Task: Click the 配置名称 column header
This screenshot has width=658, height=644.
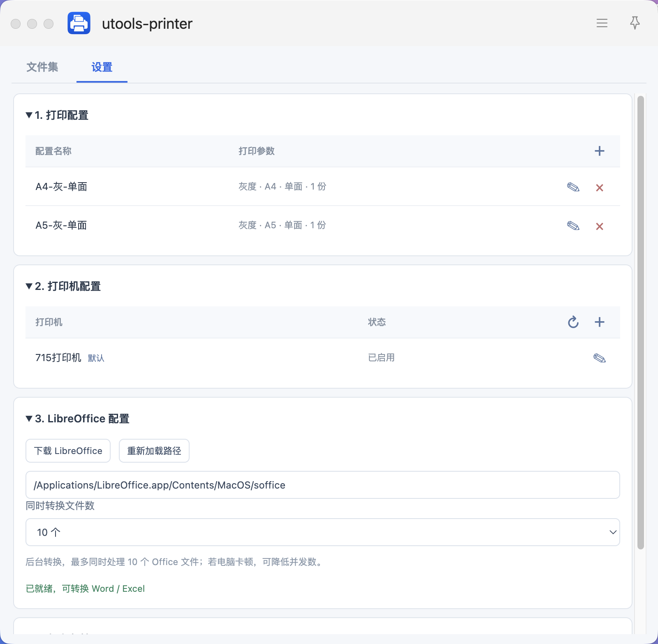Action: pos(53,151)
